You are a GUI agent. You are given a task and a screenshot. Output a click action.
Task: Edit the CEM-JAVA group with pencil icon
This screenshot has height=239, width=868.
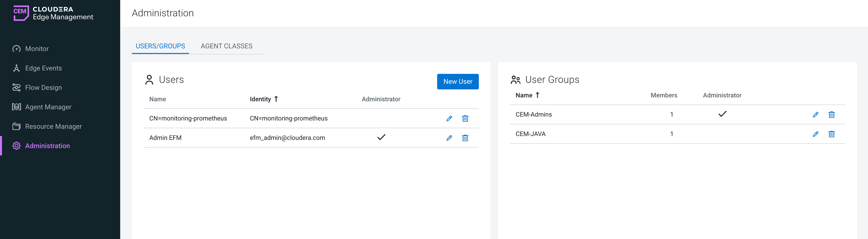[815, 134]
